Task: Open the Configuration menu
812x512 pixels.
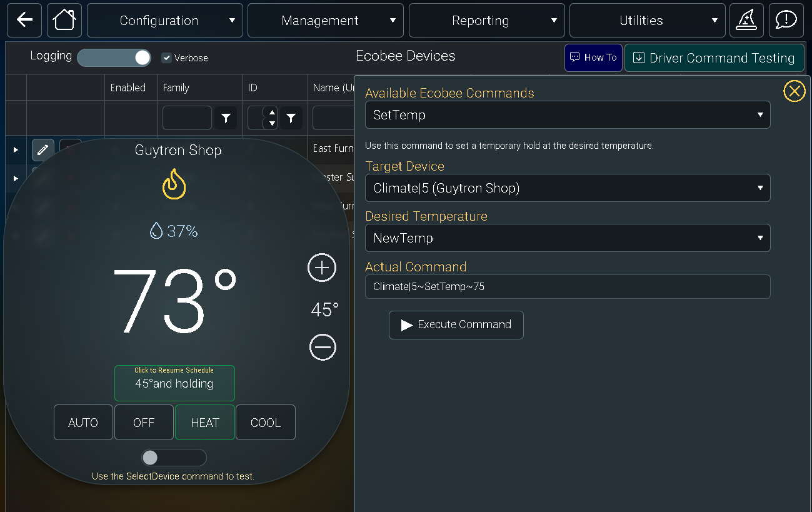Action: tap(164, 21)
